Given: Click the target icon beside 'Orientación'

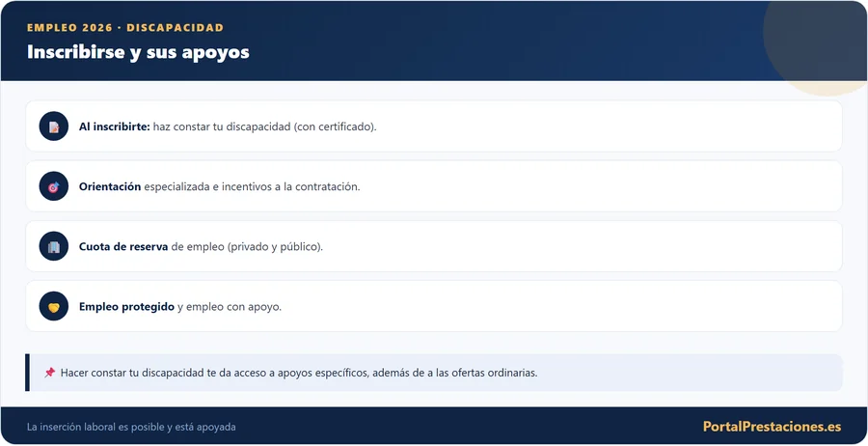Looking at the screenshot, I should (54, 186).
